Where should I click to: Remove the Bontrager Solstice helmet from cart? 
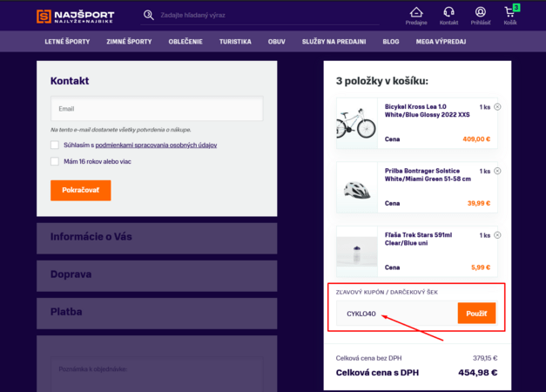pyautogui.click(x=497, y=172)
